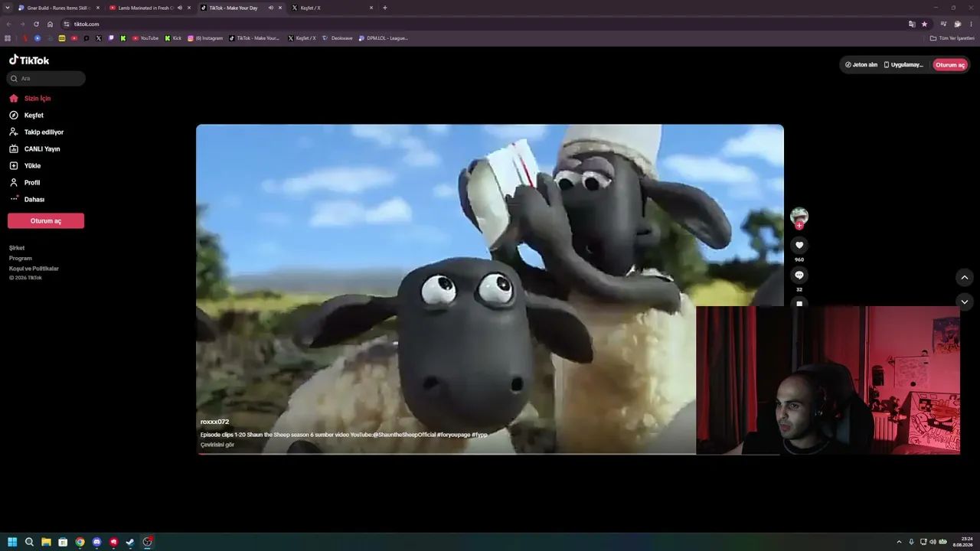The height and width of the screenshot is (551, 980).
Task: Show hidden system tray icons
Action: 899,542
